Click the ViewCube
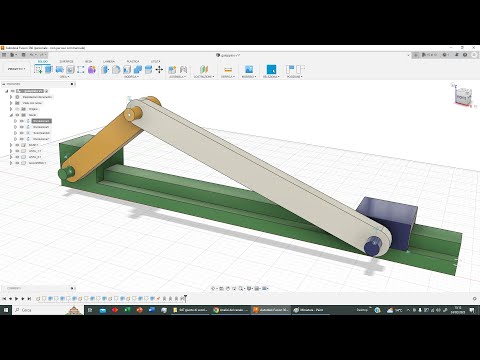 click(x=464, y=97)
